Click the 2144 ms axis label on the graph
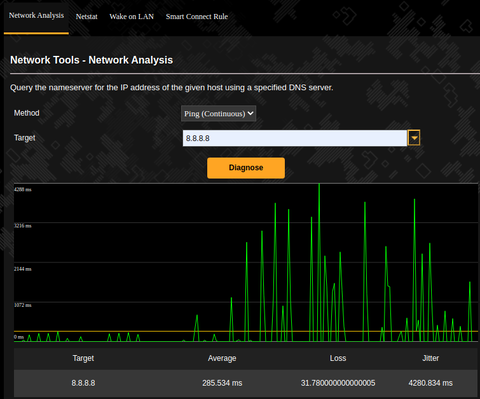This screenshot has width=480, height=399. pos(23,269)
